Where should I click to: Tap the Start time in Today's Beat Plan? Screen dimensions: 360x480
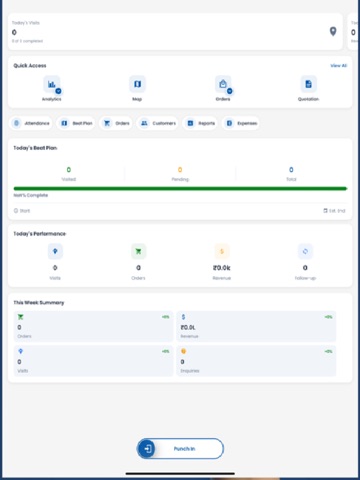[22, 211]
